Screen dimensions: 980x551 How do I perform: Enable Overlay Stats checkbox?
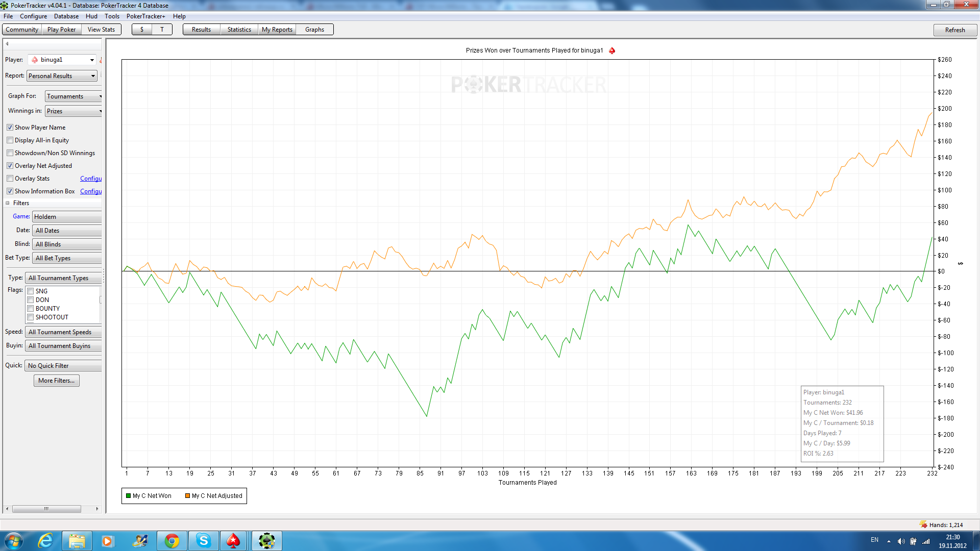tap(10, 179)
